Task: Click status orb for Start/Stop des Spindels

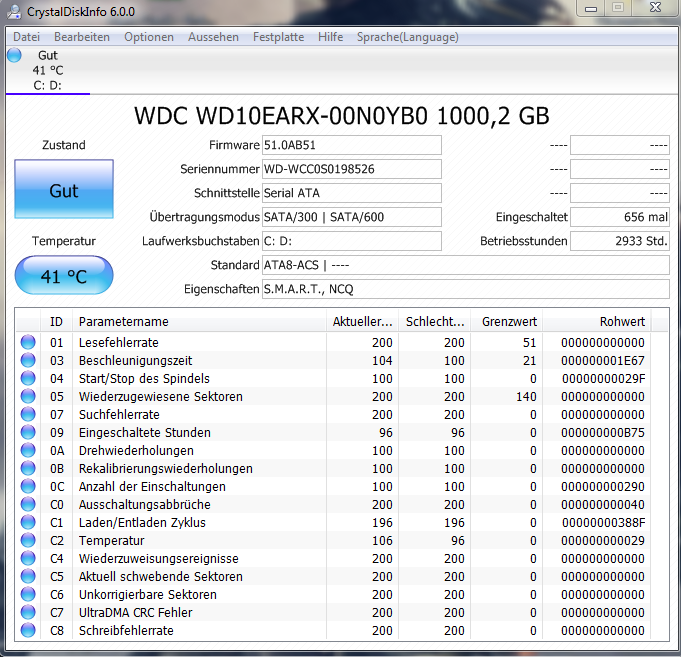Action: tap(28, 378)
